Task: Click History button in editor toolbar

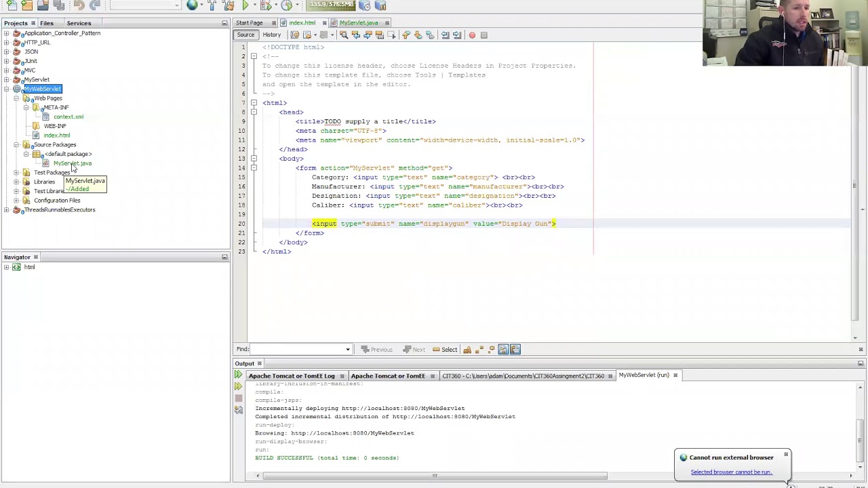Action: (271, 35)
